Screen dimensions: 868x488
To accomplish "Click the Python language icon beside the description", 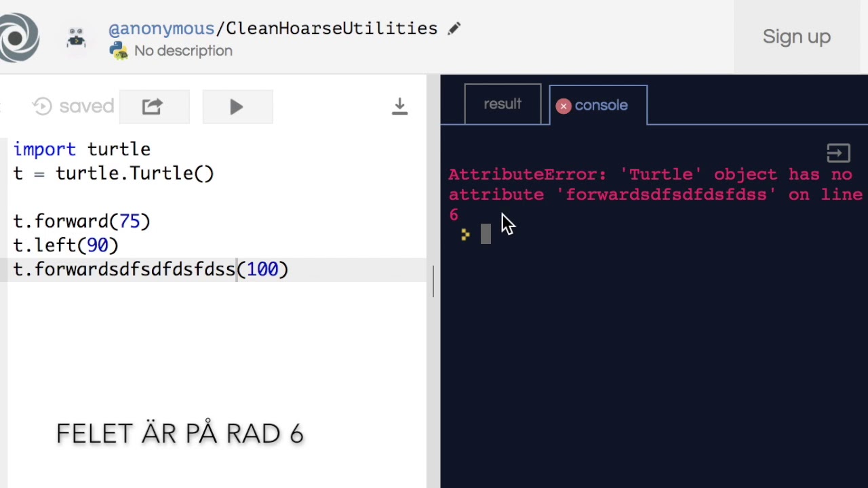I will pos(119,51).
